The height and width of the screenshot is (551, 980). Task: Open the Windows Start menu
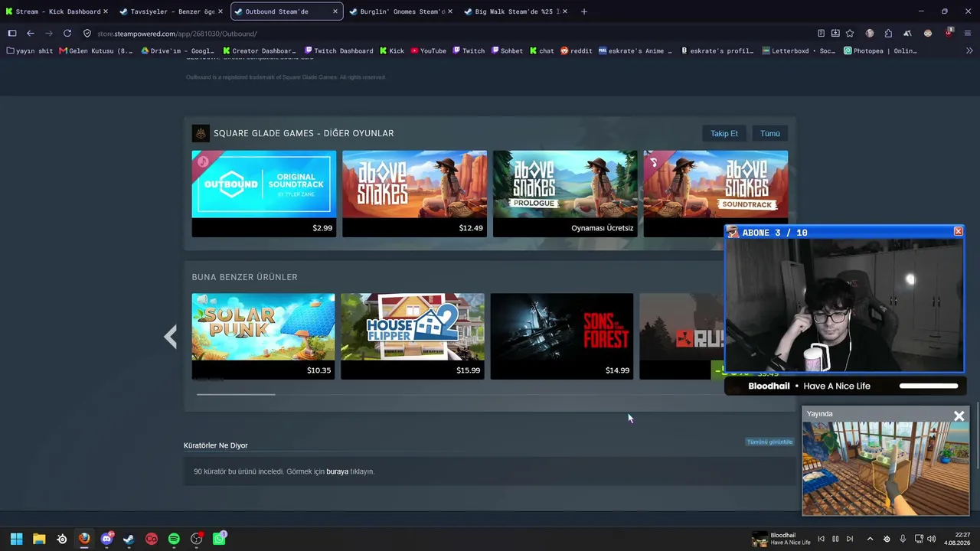click(x=16, y=539)
